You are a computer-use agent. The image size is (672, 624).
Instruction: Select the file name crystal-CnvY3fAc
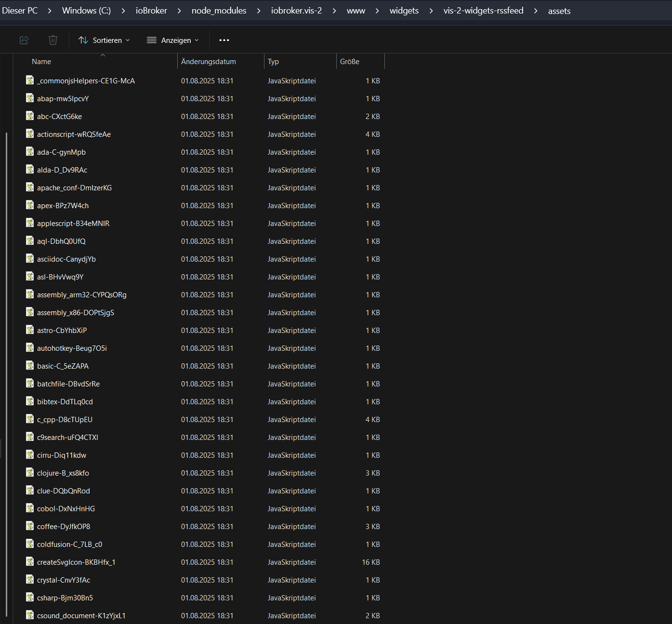64,580
